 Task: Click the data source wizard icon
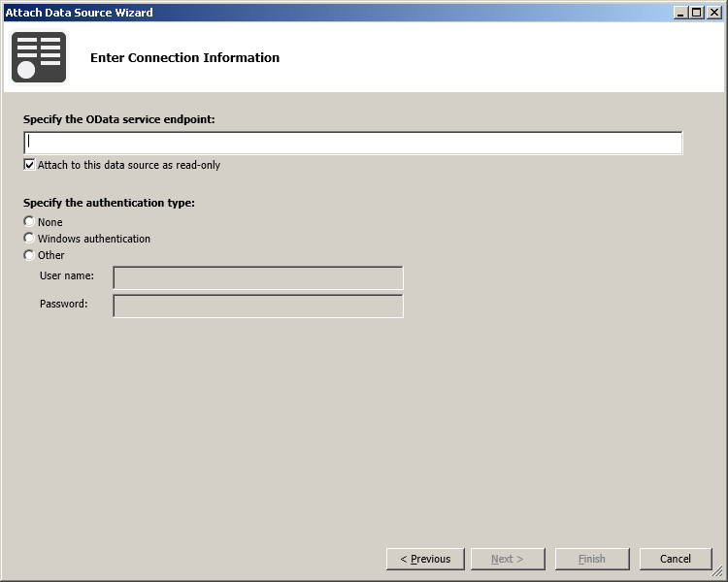[x=39, y=57]
